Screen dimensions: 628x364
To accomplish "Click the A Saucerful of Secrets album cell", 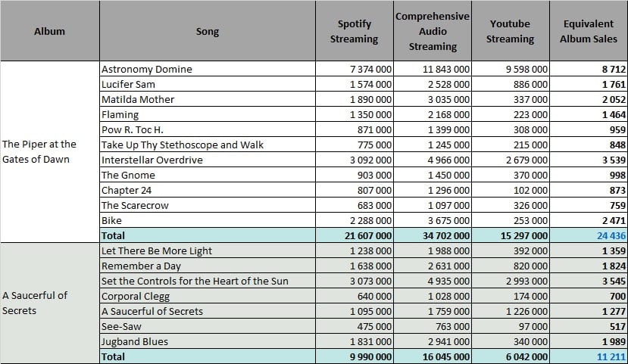I will 50,303.
